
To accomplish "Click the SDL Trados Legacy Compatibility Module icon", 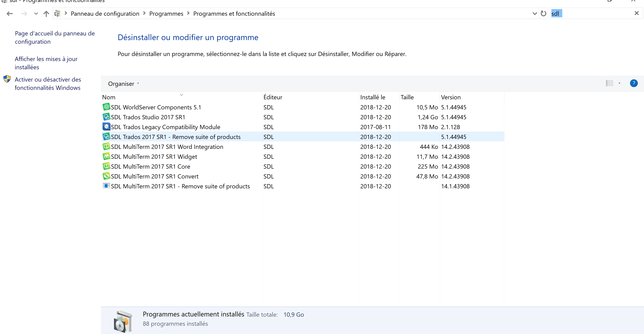I will (x=106, y=127).
